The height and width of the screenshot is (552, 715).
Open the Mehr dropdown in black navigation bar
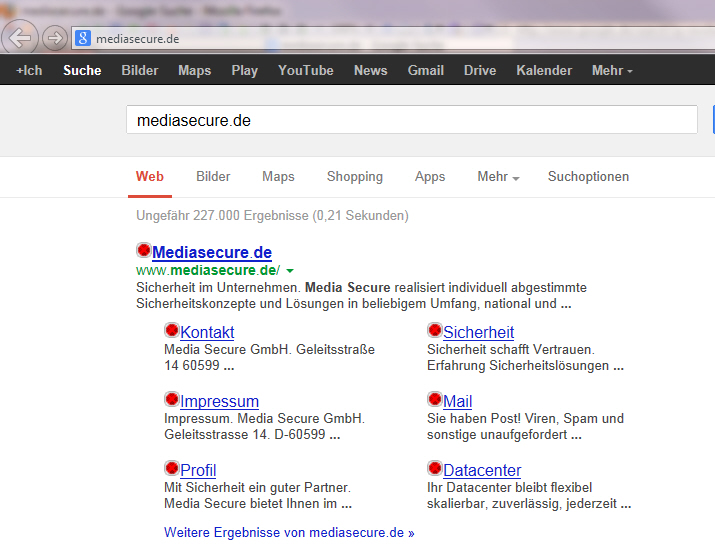(612, 71)
